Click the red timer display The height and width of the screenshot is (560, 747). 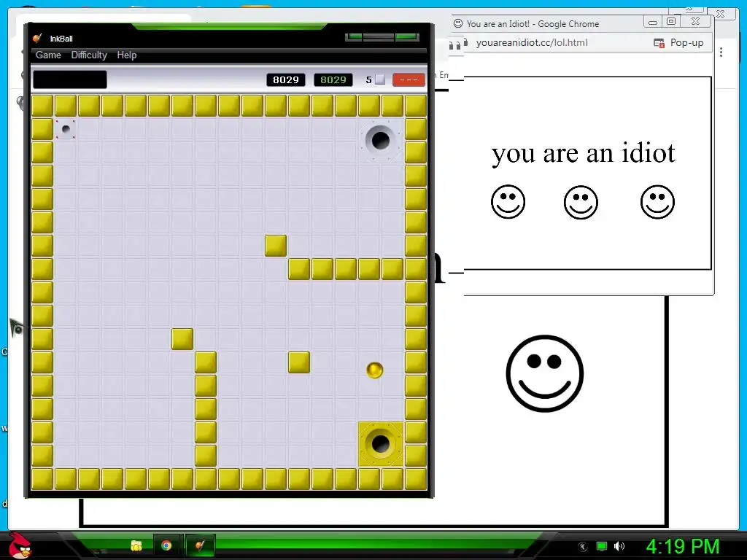click(409, 80)
